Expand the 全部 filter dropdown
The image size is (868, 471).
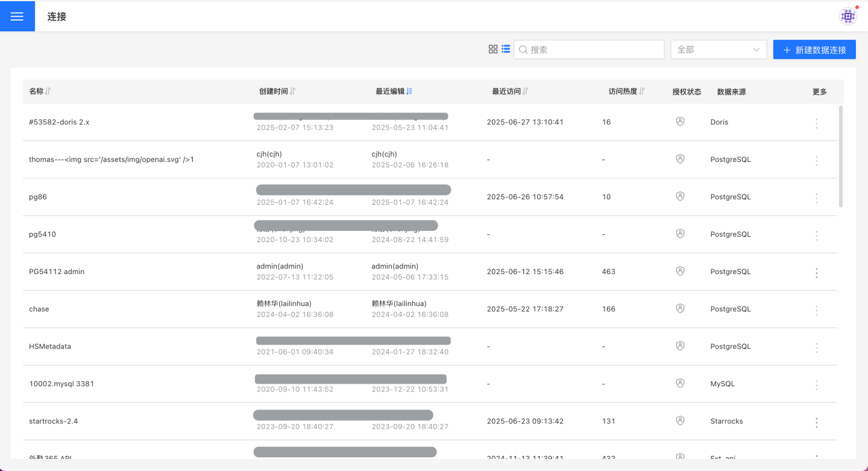coord(719,50)
